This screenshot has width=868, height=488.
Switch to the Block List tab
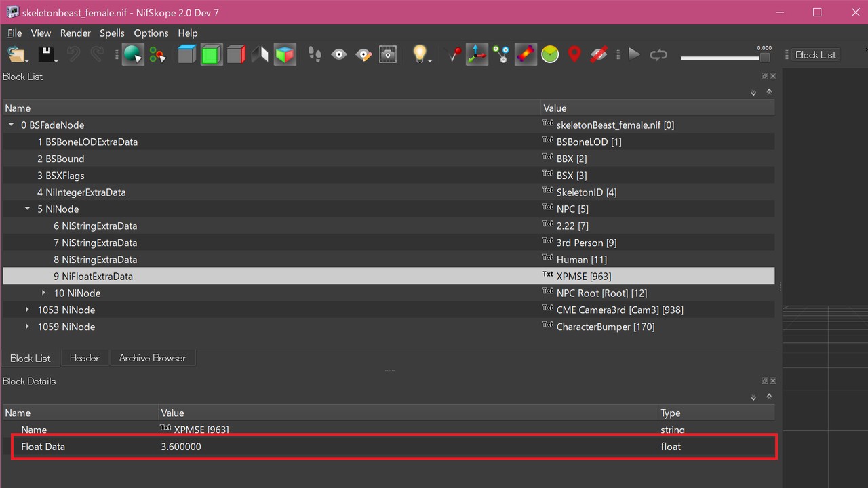coord(31,358)
